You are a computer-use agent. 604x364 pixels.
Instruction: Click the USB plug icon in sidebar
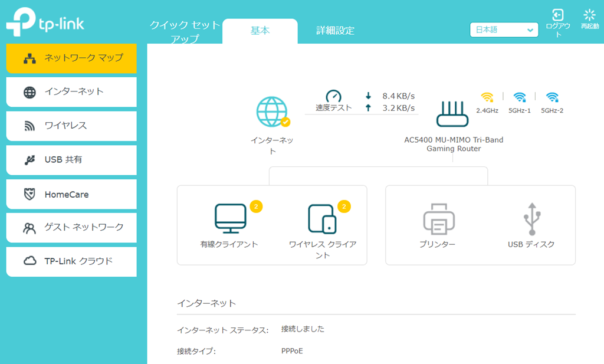[29, 160]
